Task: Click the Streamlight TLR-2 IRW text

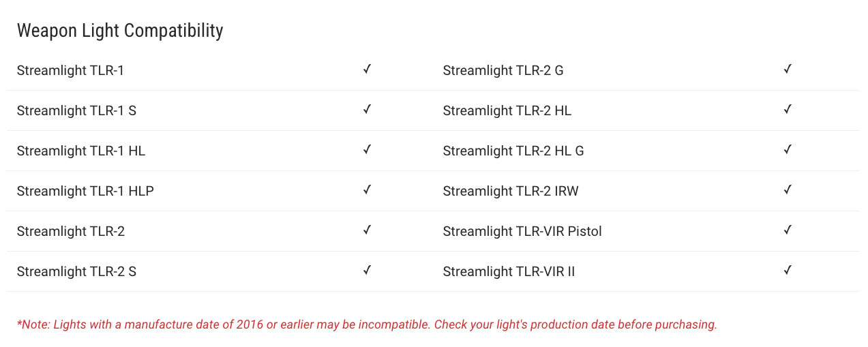Action: 511,191
